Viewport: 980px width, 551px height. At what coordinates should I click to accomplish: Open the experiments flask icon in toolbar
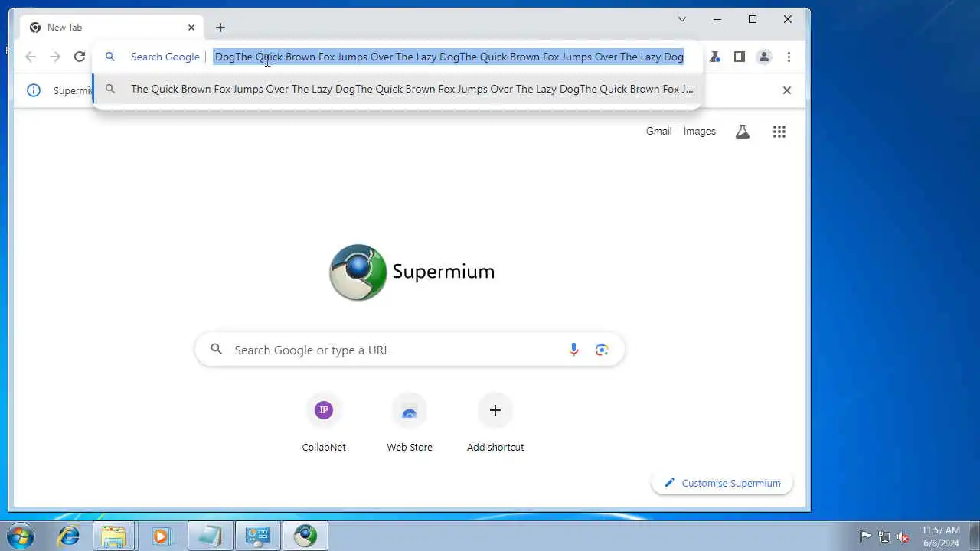(715, 57)
